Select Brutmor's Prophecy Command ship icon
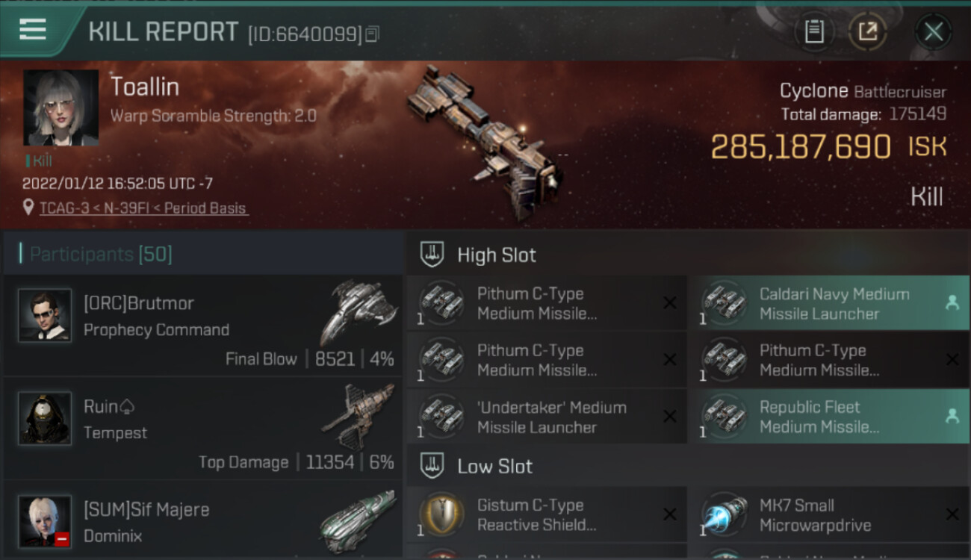The height and width of the screenshot is (560, 971). click(x=359, y=311)
